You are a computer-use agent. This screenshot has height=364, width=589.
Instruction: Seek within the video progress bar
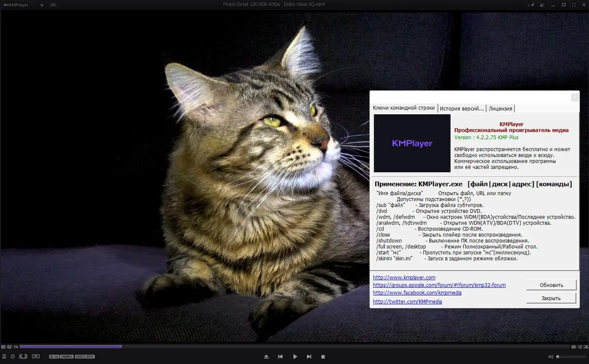point(294,347)
